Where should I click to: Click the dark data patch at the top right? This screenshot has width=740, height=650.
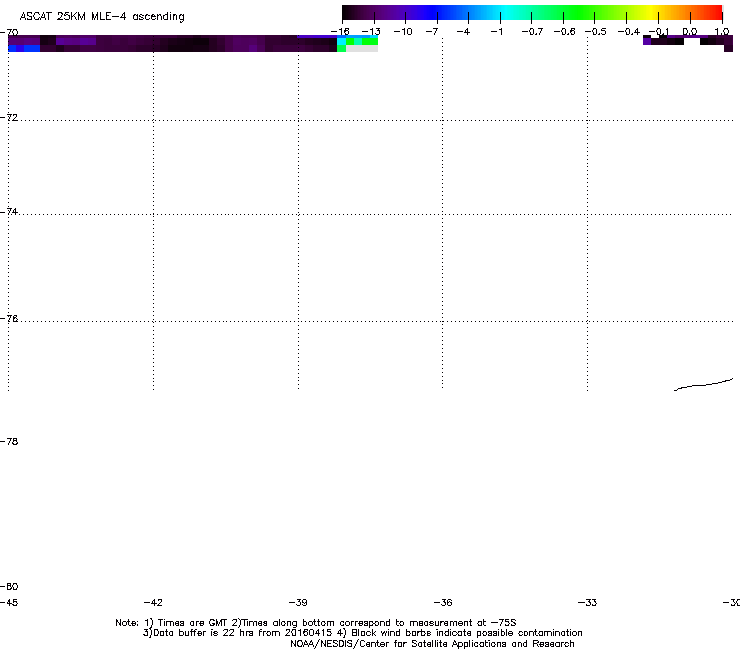pos(688,42)
